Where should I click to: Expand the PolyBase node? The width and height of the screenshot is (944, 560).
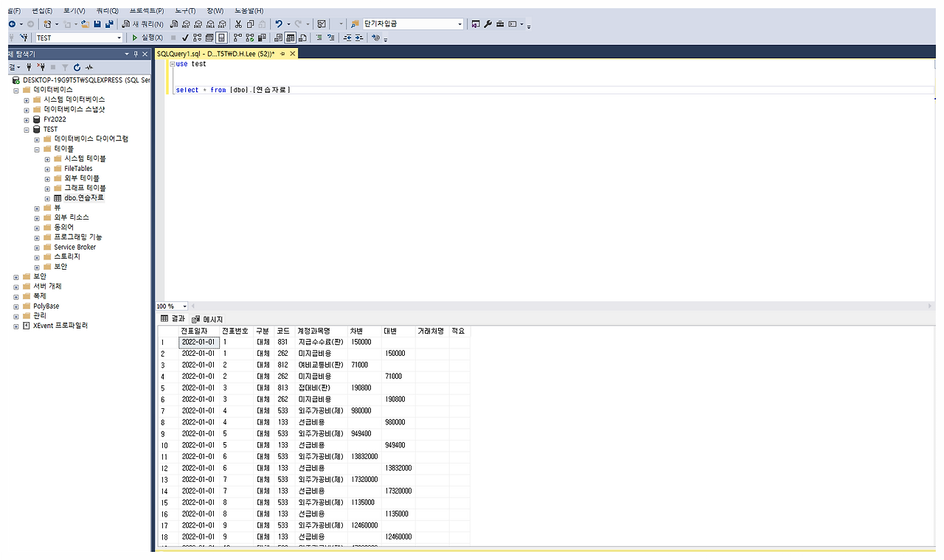[16, 306]
